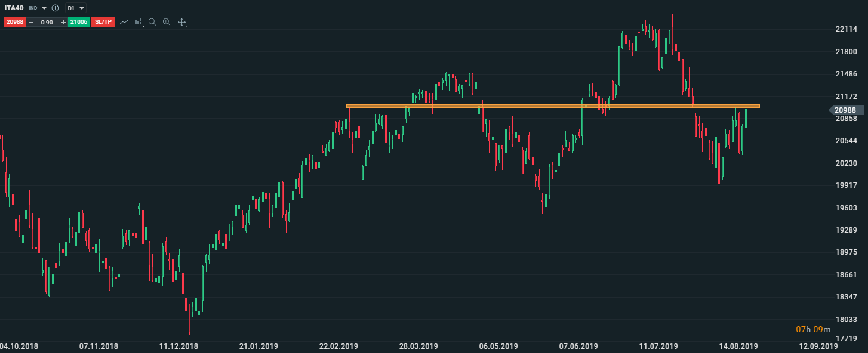Open the candlestick chart type selector
Screen dimensions: 868x353
point(138,22)
